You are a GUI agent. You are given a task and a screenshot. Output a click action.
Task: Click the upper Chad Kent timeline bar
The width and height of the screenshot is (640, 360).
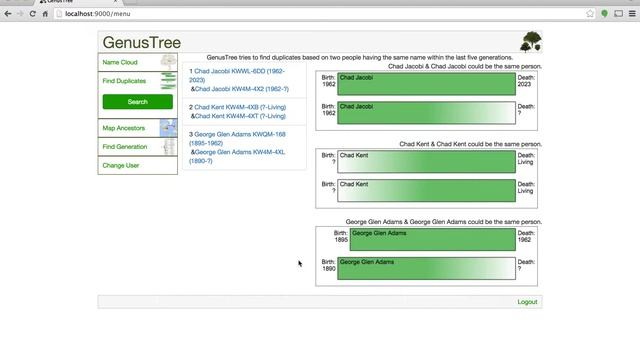pos(427,162)
